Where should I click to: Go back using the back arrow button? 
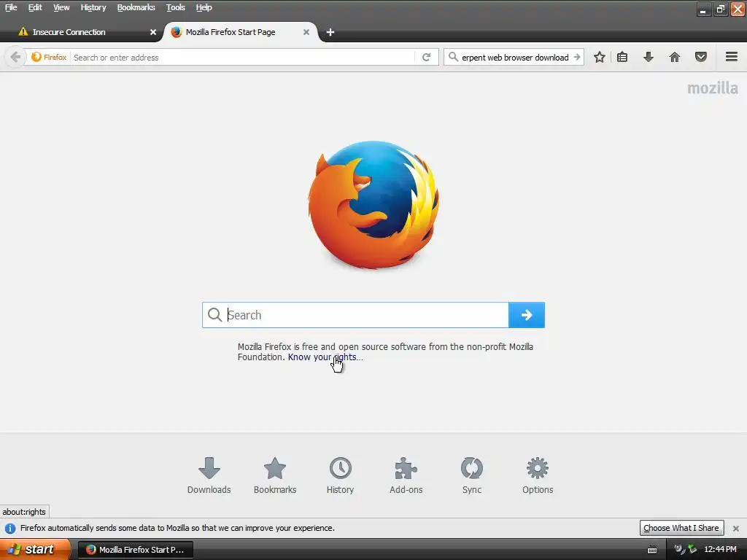(15, 57)
